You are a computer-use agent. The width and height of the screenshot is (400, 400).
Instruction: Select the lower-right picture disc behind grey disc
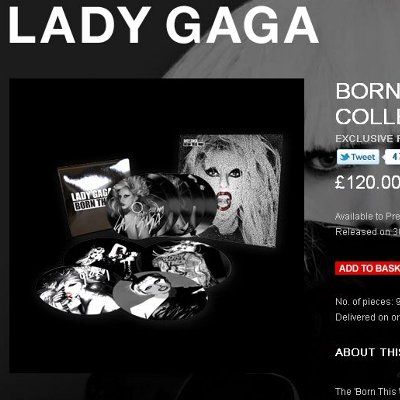pos(190,260)
